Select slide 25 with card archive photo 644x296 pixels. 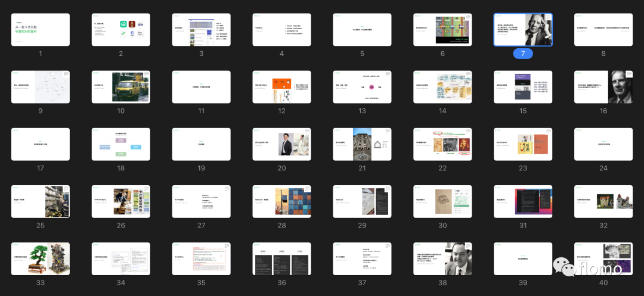click(41, 201)
